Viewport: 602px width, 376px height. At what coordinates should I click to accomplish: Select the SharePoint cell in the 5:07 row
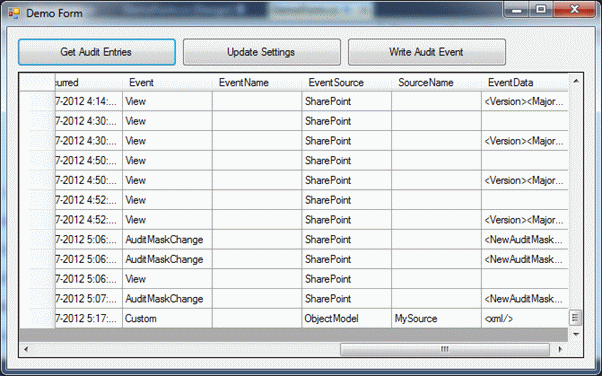(347, 299)
